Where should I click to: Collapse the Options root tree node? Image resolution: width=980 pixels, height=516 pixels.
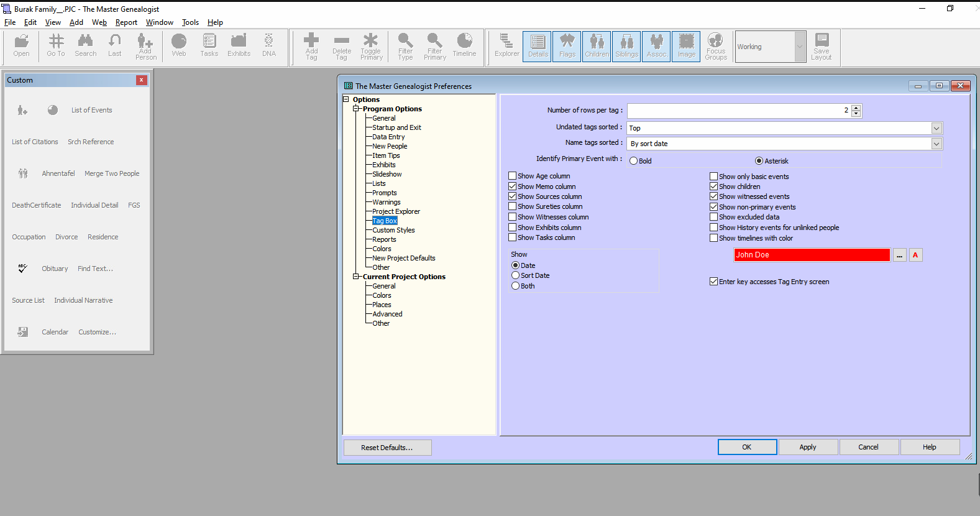[347, 99]
